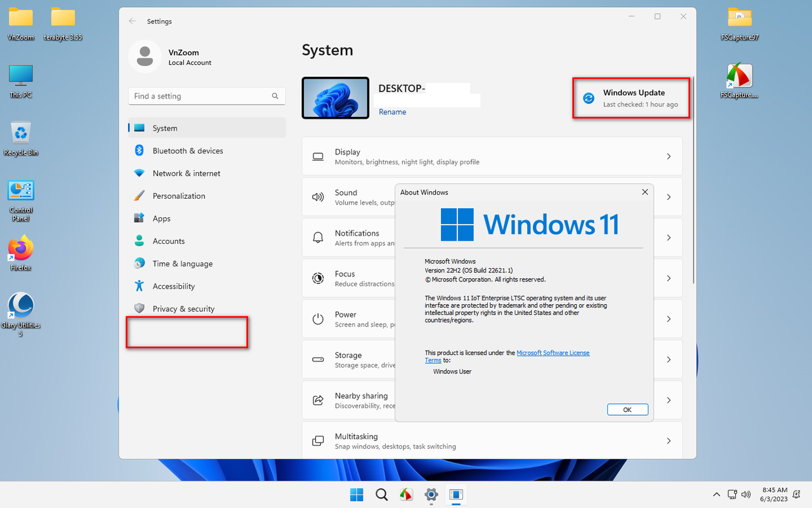Launch Glary Utilities 5 shortcut
The width and height of the screenshot is (812, 508).
pos(21,314)
